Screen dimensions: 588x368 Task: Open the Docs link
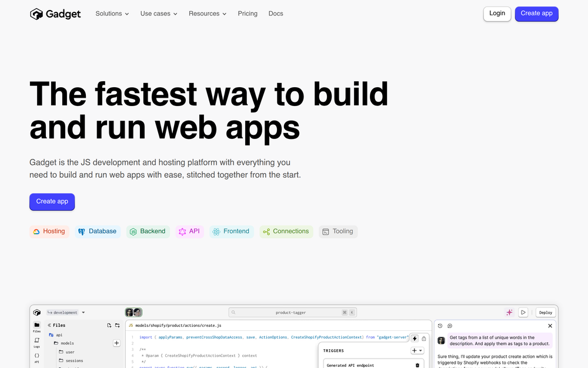tap(276, 14)
